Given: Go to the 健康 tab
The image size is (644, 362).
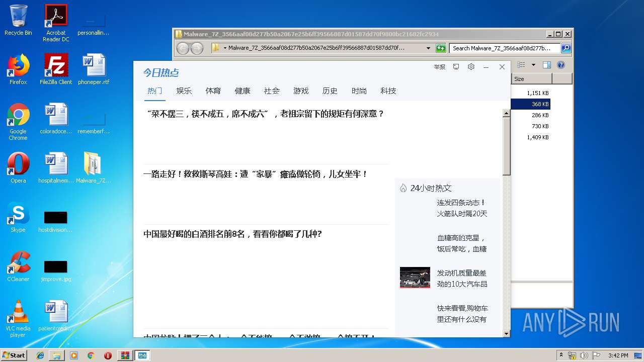Looking at the screenshot, I should tap(243, 91).
